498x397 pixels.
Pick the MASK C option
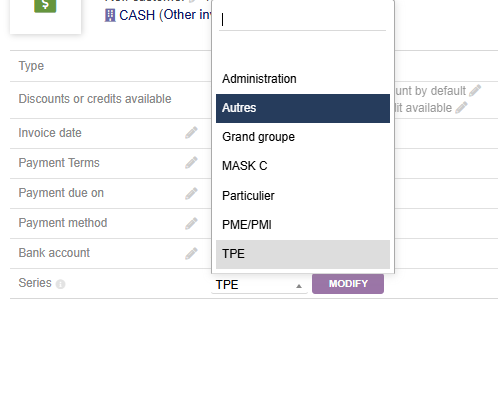click(x=303, y=166)
